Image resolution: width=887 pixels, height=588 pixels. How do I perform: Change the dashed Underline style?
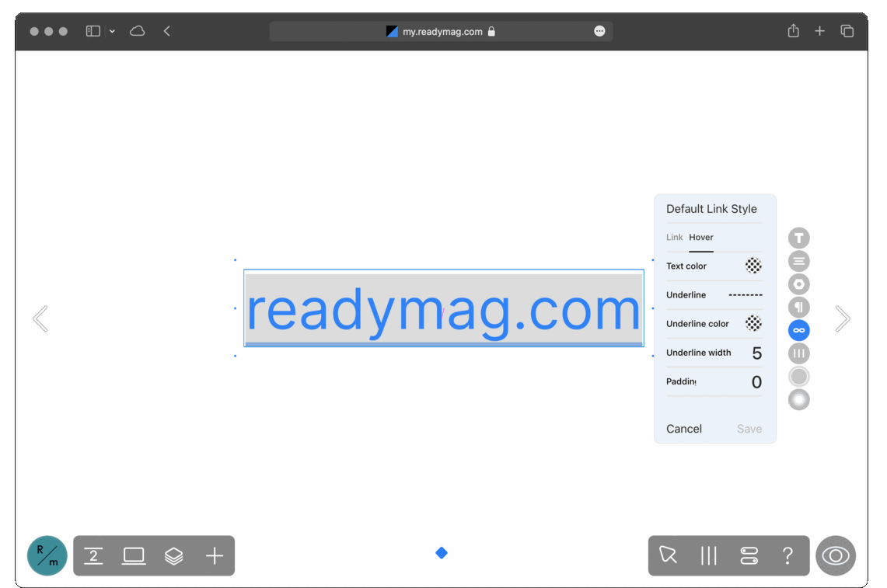click(x=745, y=295)
